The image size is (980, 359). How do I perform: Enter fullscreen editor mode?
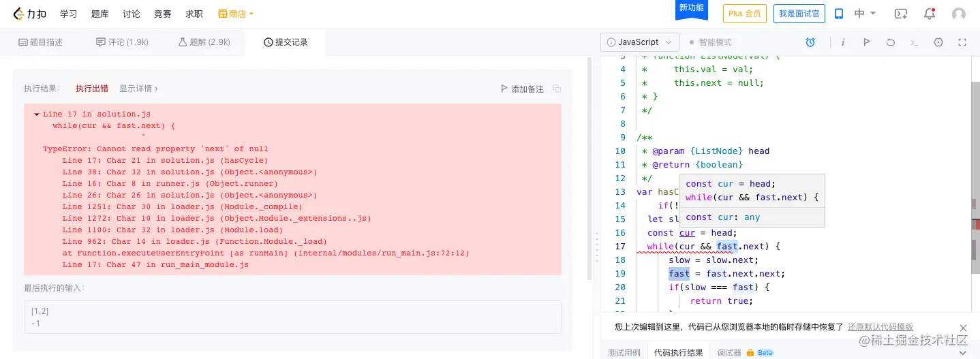(962, 42)
